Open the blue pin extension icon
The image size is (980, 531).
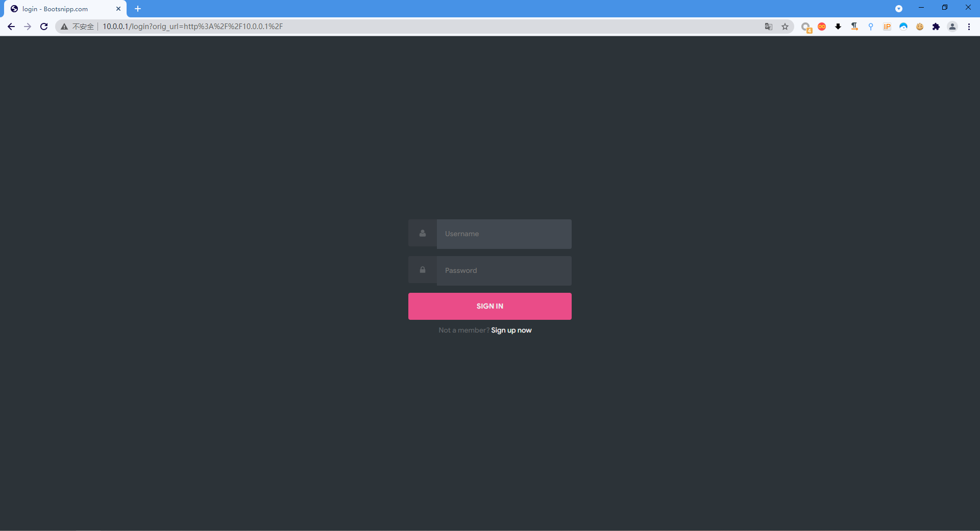[871, 27]
